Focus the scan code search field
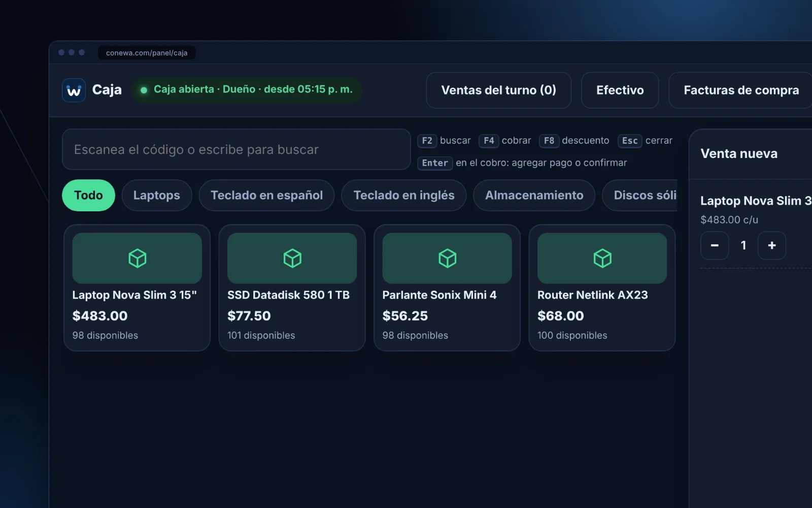This screenshot has height=508, width=812. point(236,149)
